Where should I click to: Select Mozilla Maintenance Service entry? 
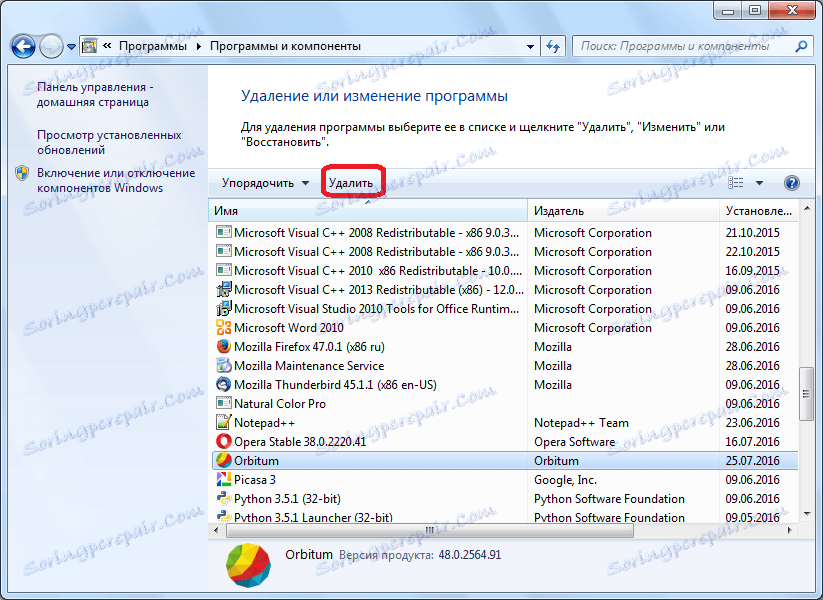(505, 366)
